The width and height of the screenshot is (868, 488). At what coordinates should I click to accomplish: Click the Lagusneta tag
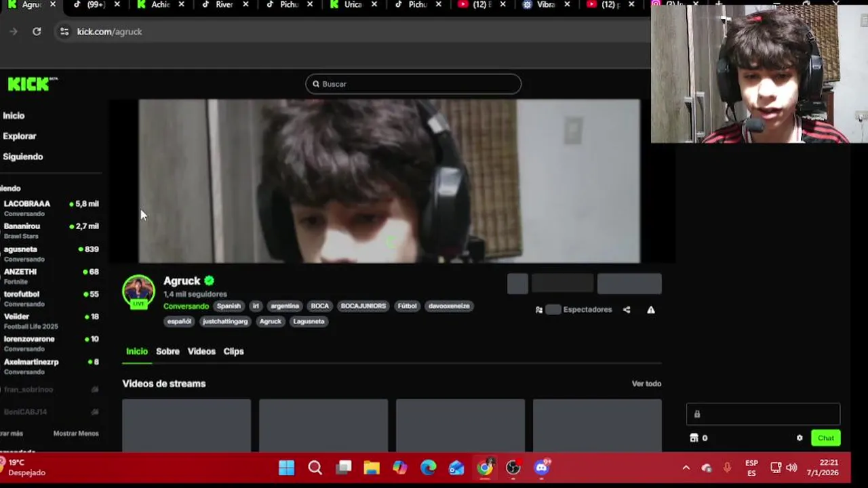pyautogui.click(x=309, y=321)
